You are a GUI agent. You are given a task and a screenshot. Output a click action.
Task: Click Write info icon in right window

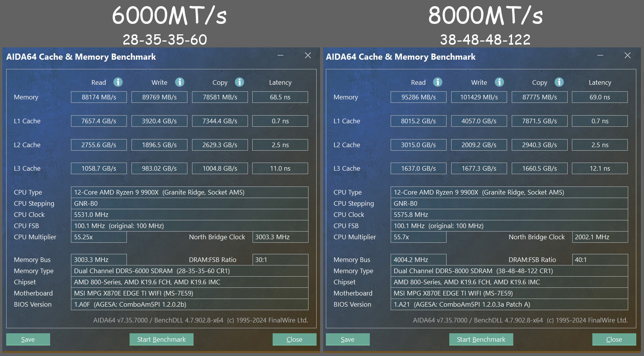(x=499, y=82)
